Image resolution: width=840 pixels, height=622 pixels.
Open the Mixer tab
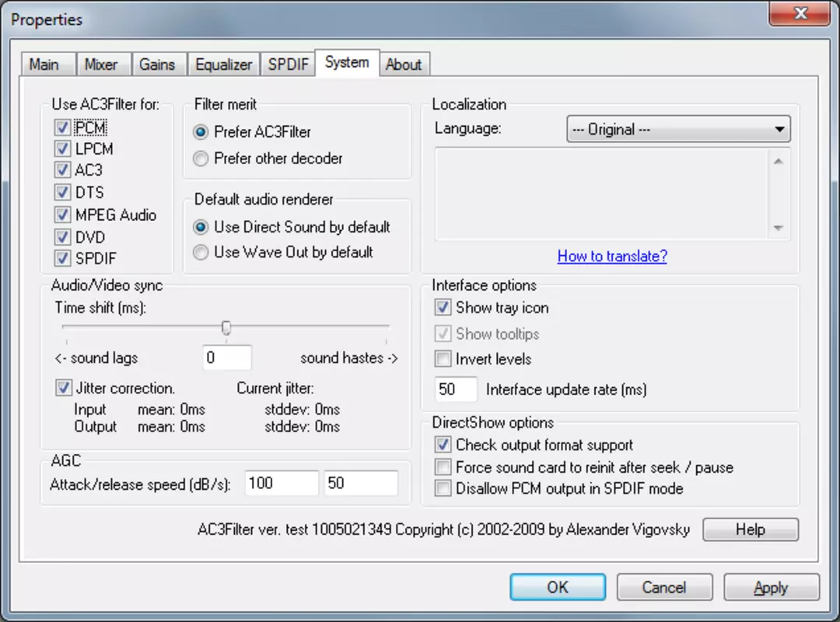(103, 65)
